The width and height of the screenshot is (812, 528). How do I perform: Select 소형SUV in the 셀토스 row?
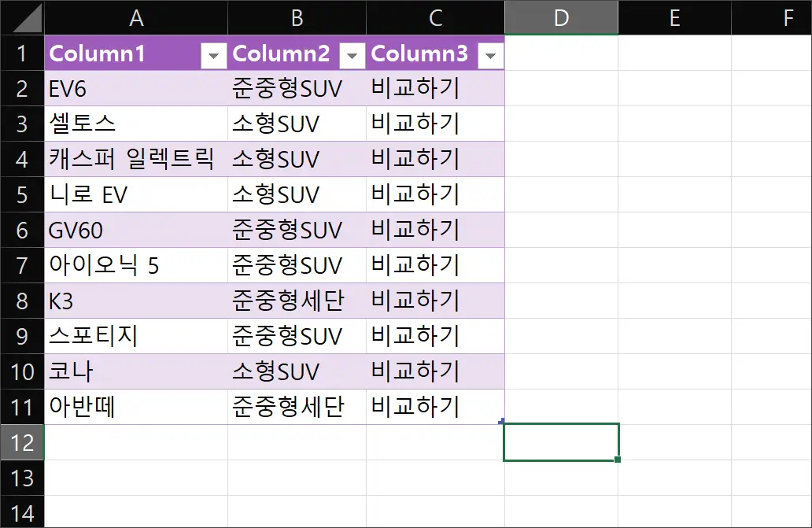pyautogui.click(x=297, y=124)
